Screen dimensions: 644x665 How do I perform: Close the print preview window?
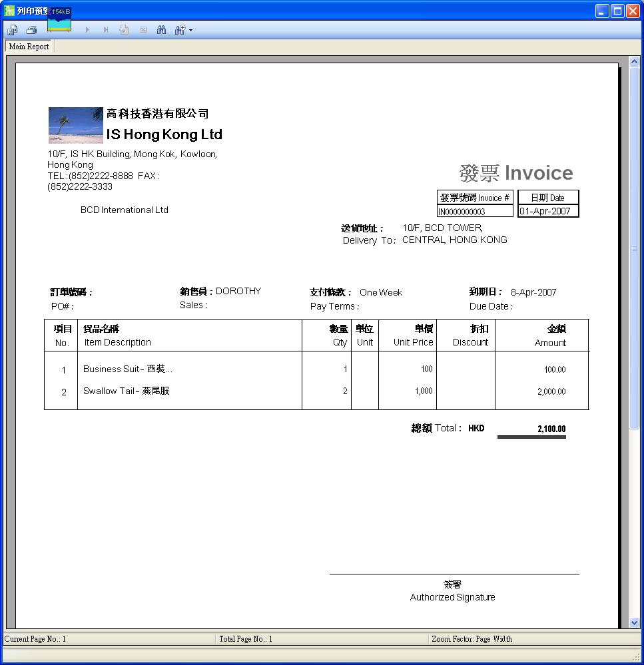pos(632,11)
